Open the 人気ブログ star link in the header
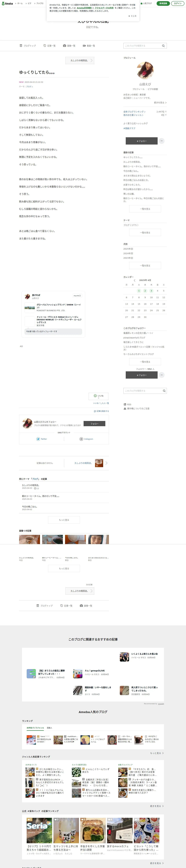 [x=146, y=3]
